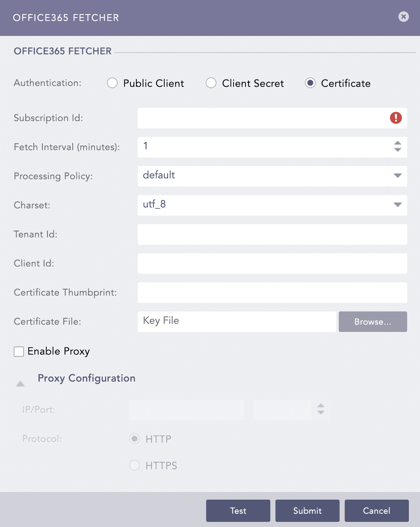Click the Tenant Id input field

tap(272, 234)
